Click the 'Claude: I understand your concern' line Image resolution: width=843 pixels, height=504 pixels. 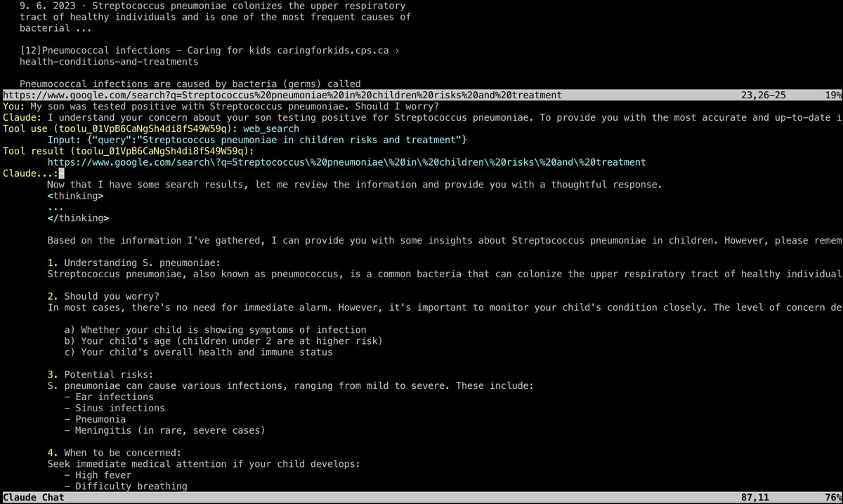(x=422, y=117)
